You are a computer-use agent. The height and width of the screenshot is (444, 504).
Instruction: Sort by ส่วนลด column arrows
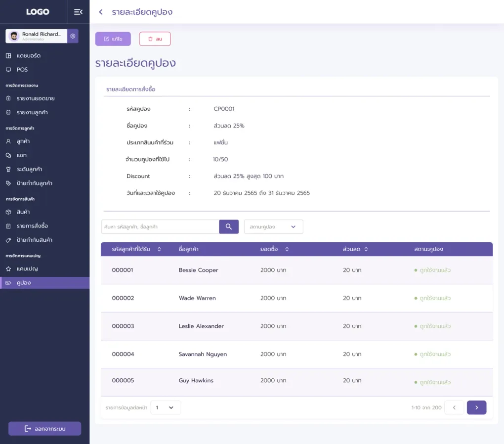[366, 249]
